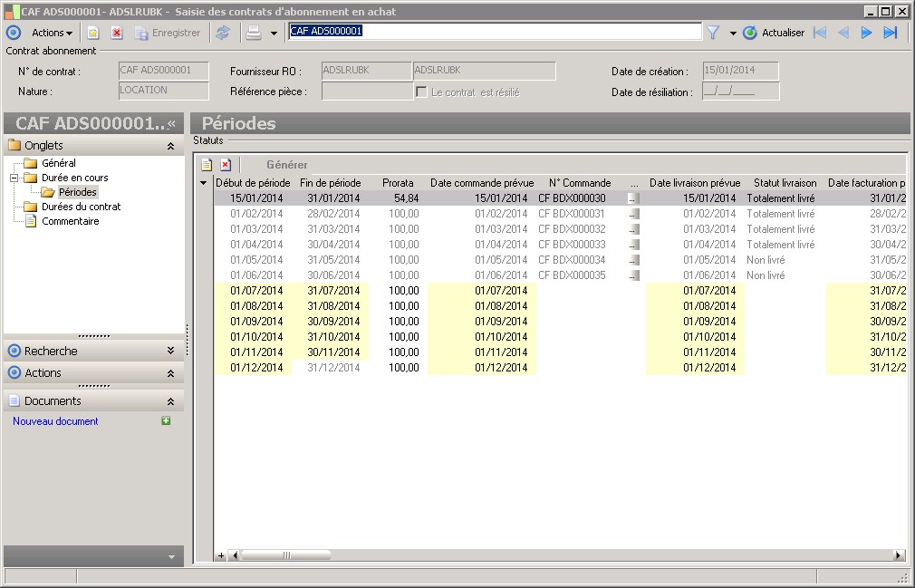This screenshot has width=915, height=588.
Task: Click the new contract icon in toolbar
Action: point(92,33)
